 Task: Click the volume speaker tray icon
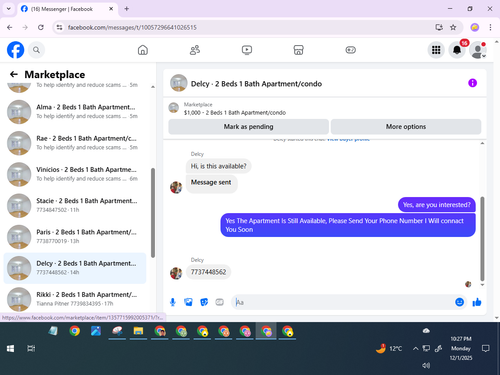426,365
